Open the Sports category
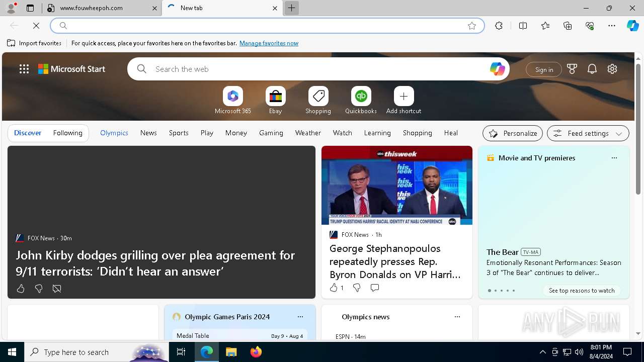644x362 pixels. click(x=179, y=133)
